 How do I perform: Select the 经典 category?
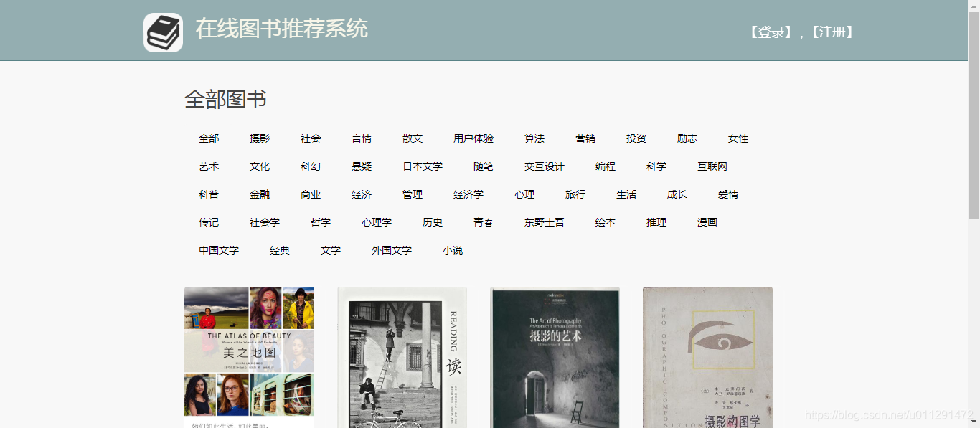(280, 250)
